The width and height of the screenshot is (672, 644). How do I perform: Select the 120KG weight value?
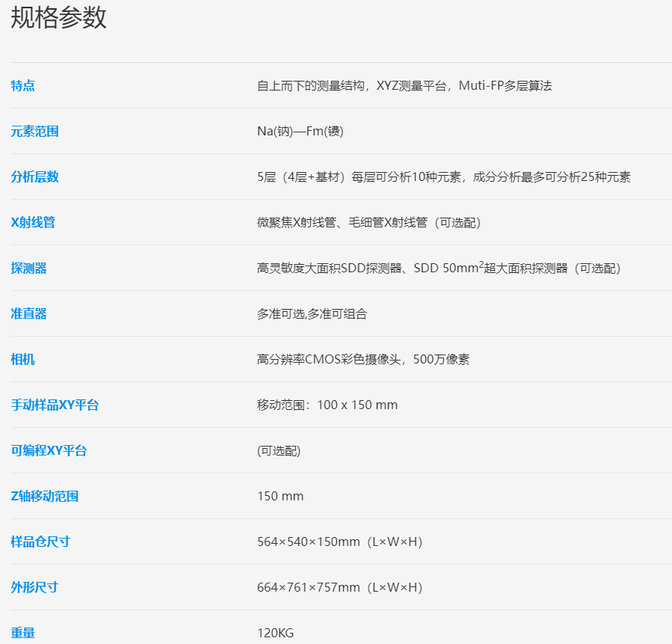point(276,634)
